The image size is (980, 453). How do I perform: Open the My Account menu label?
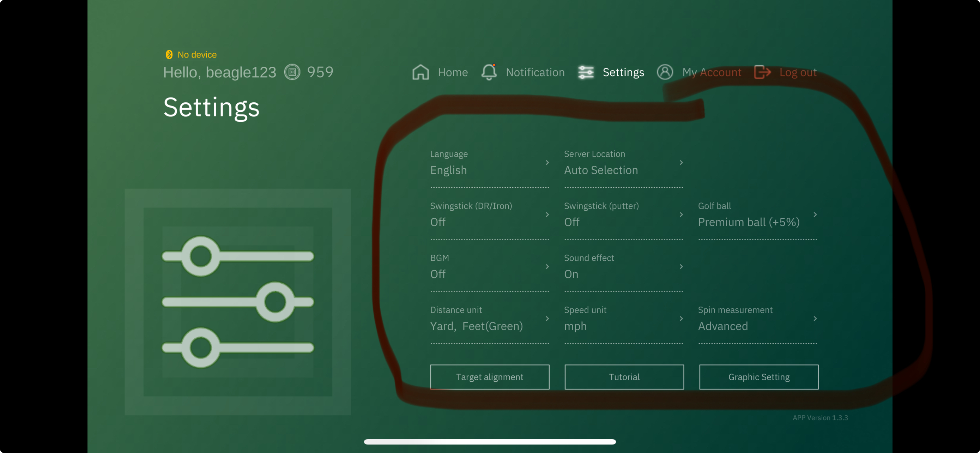click(712, 72)
